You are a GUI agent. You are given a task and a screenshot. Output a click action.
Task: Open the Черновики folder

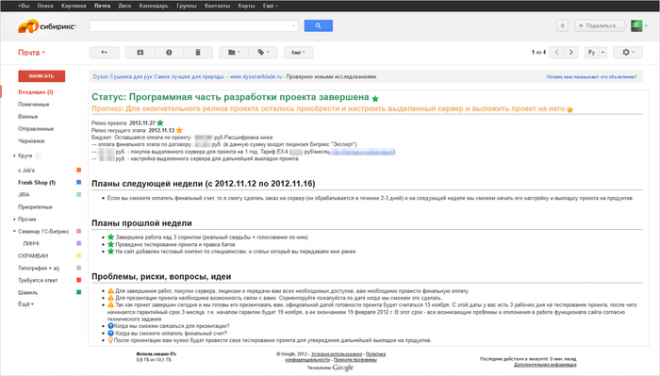pos(31,141)
